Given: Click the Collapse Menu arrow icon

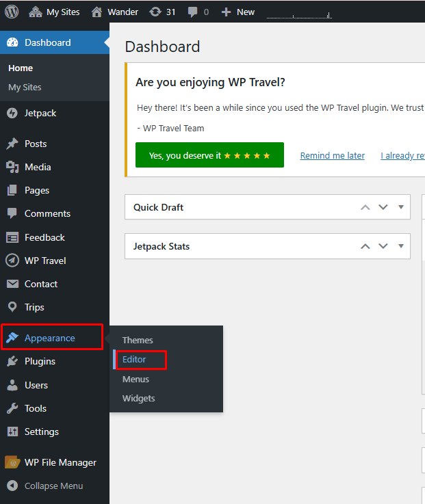Looking at the screenshot, I should coord(12,486).
